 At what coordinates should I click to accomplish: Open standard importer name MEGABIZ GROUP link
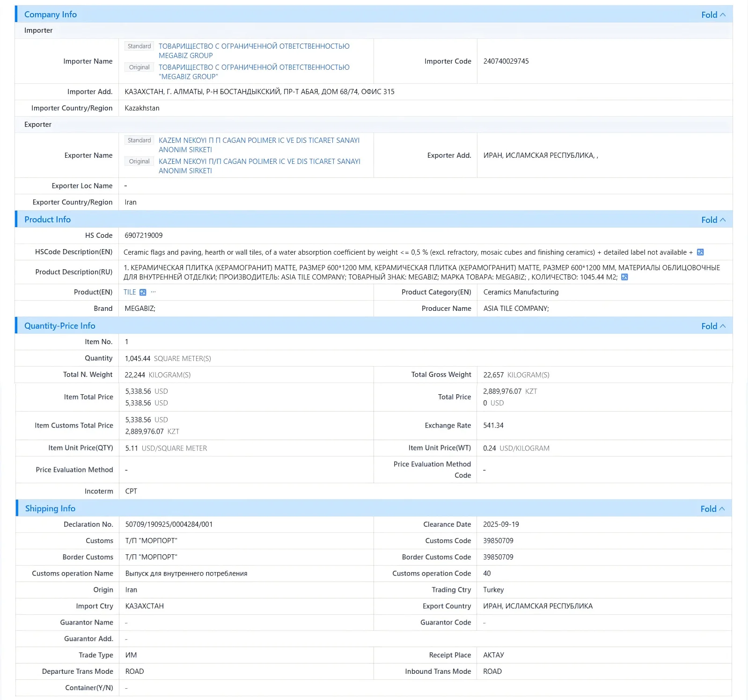coord(254,51)
